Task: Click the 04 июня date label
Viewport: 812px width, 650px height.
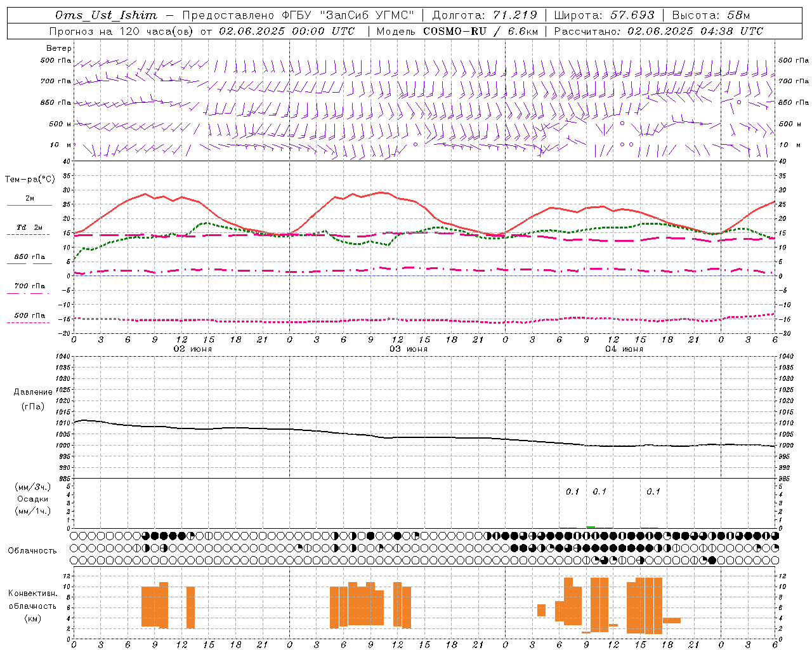Action: point(624,348)
